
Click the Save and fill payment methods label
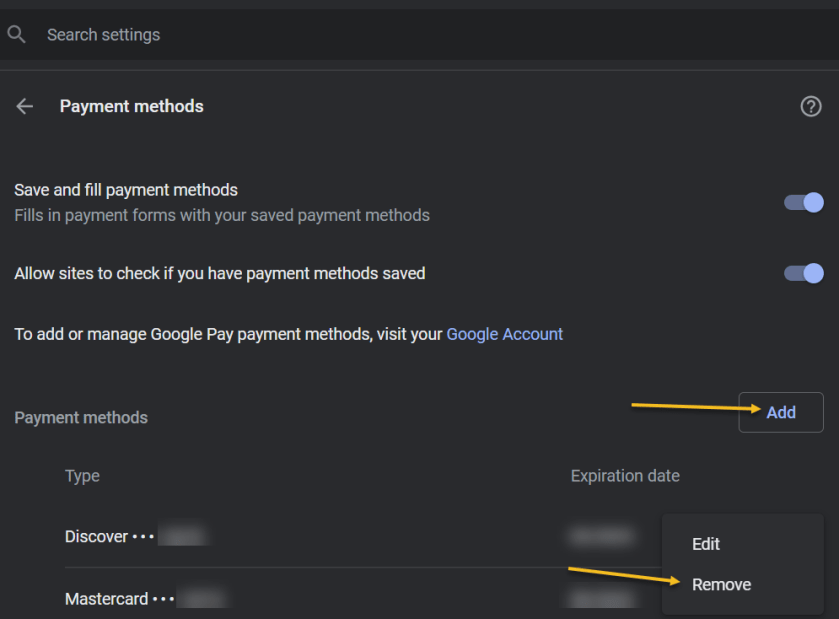coord(126,190)
